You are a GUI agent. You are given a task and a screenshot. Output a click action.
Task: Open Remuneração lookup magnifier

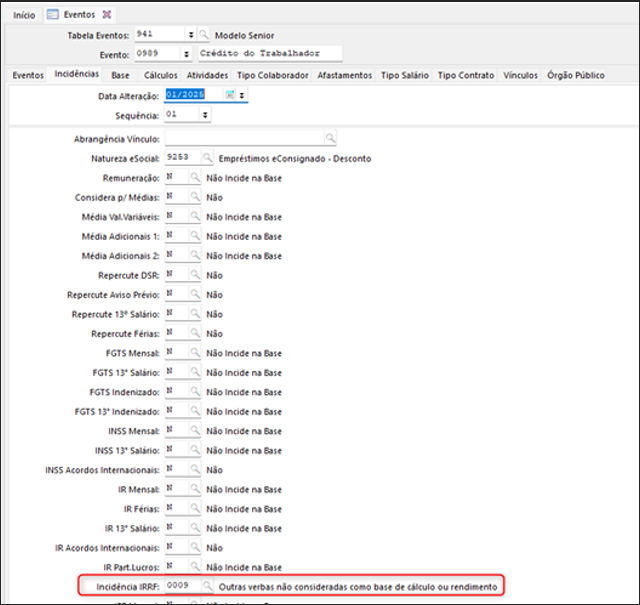[195, 177]
